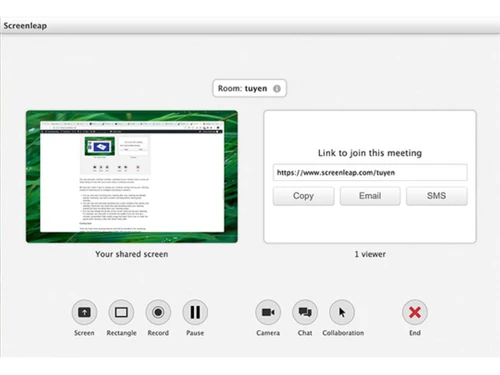The image size is (500, 375).
Task: Start recording with the Record button
Action: tap(158, 312)
